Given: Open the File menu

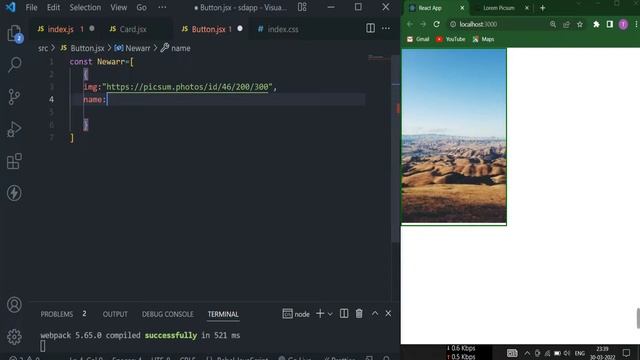Looking at the screenshot, I should [x=31, y=7].
